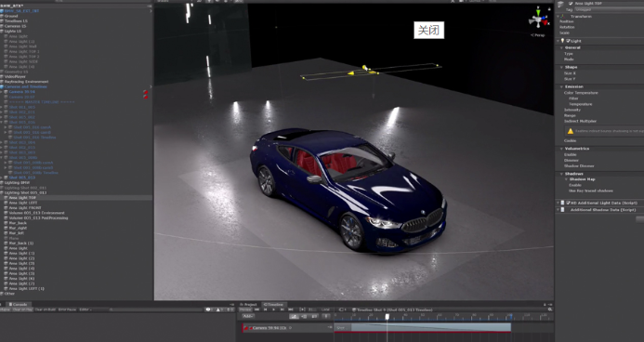Toggle the Area Light TOP active checkbox
The image size is (644, 342).
pyautogui.click(x=571, y=4)
